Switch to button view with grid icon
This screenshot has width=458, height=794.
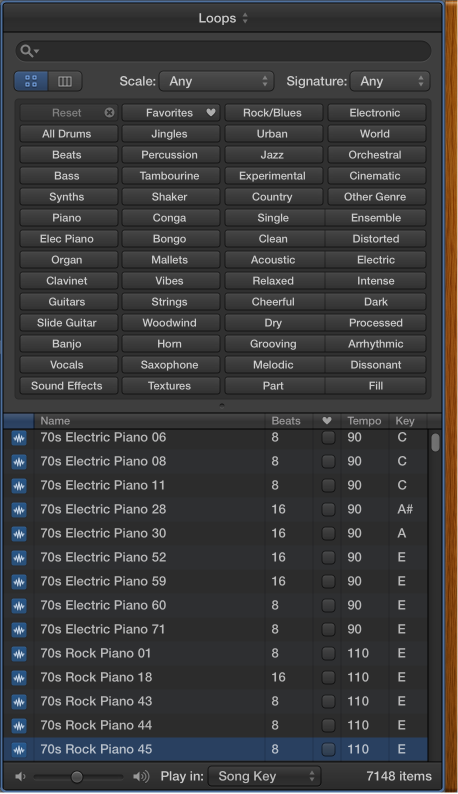31,81
